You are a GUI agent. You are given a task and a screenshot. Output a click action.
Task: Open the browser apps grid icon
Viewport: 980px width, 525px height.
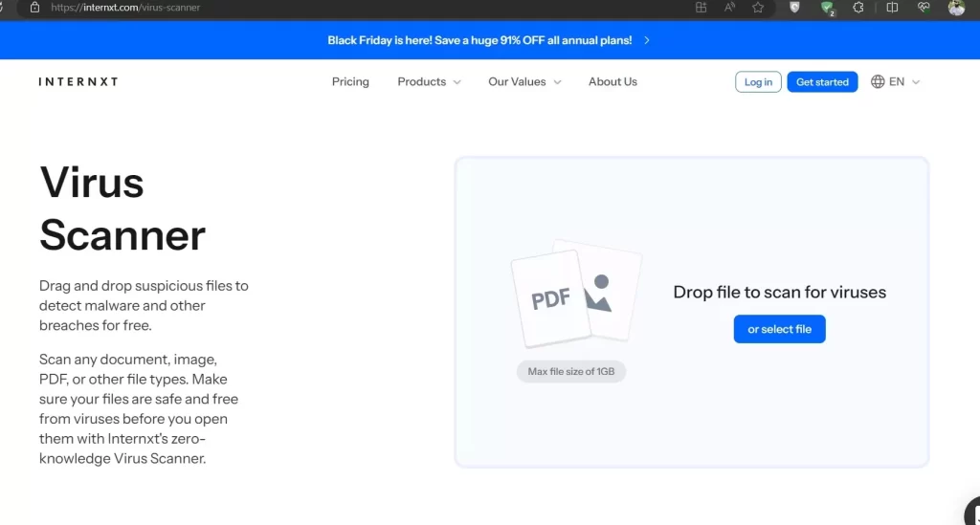701,8
